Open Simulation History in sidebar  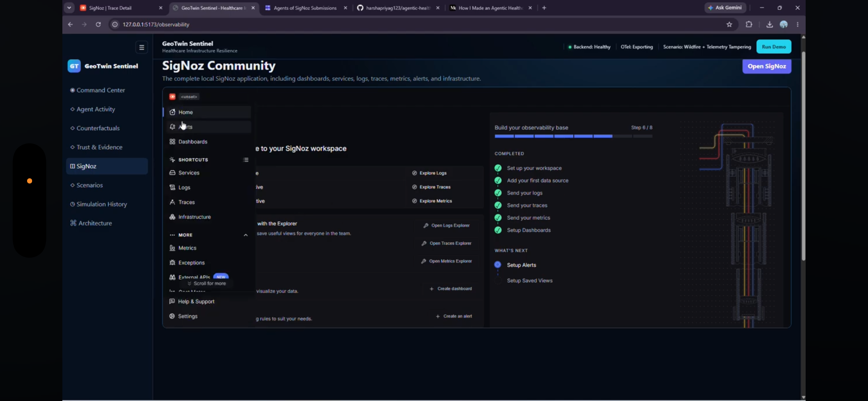point(107,204)
